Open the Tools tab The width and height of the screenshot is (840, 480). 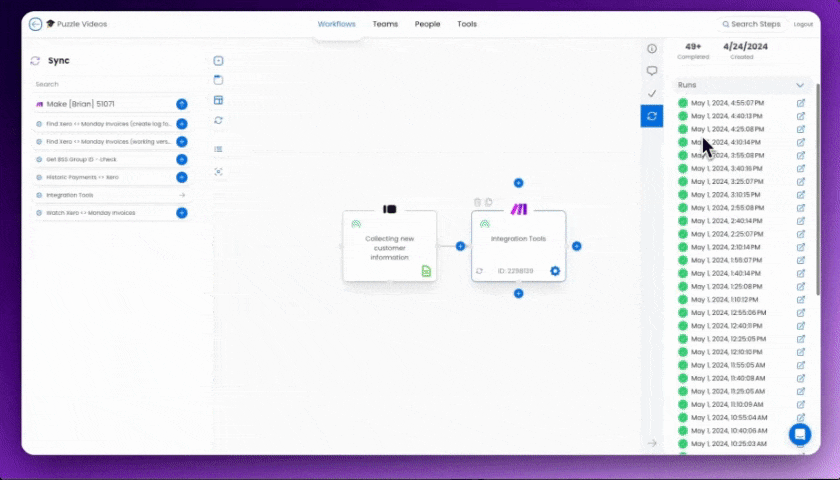[467, 24]
